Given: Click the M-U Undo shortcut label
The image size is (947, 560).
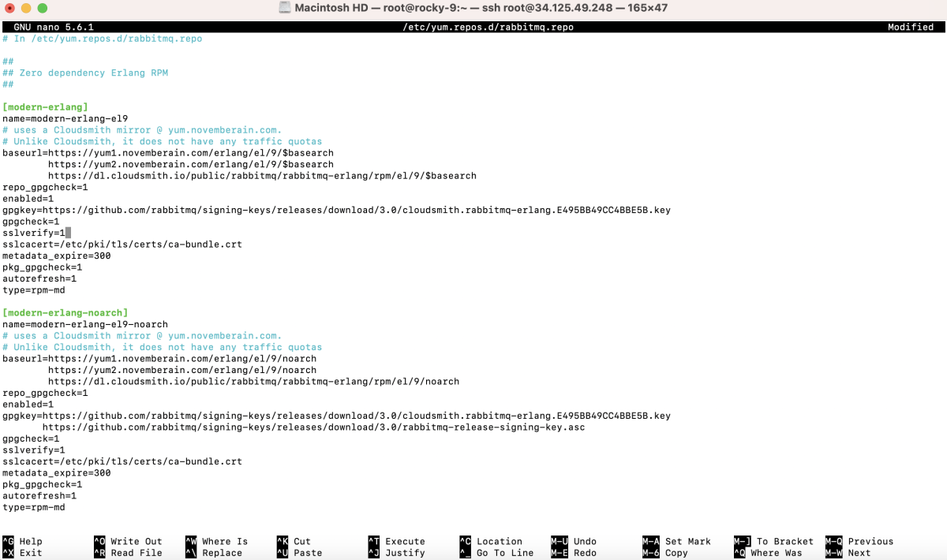Looking at the screenshot, I should click(x=574, y=542).
